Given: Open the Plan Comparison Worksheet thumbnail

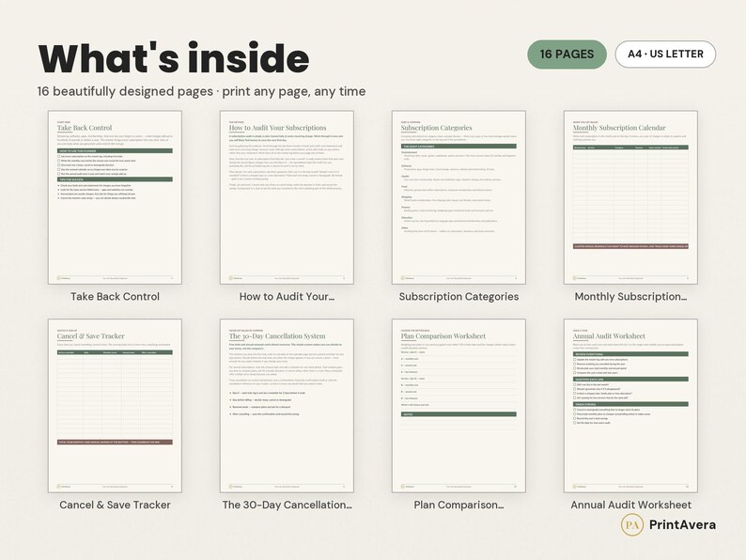Looking at the screenshot, I should coord(458,406).
